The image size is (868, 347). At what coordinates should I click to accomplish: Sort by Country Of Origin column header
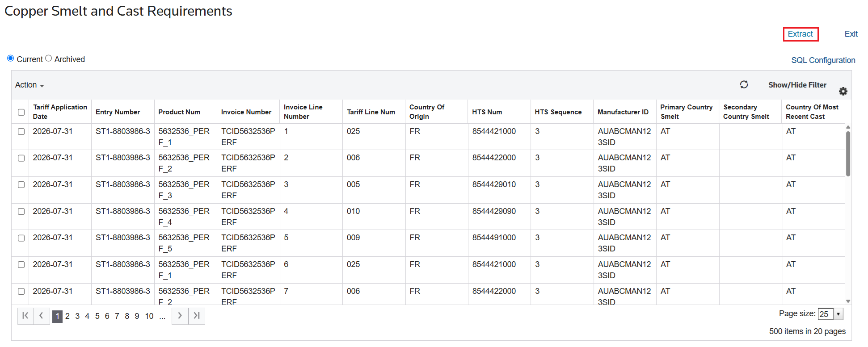[x=427, y=112]
